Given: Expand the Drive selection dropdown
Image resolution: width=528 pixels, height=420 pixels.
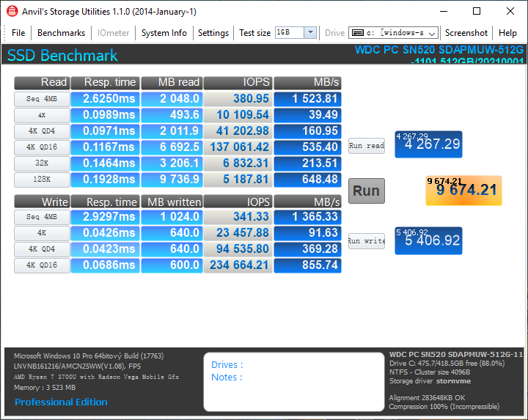Looking at the screenshot, I should pos(431,33).
